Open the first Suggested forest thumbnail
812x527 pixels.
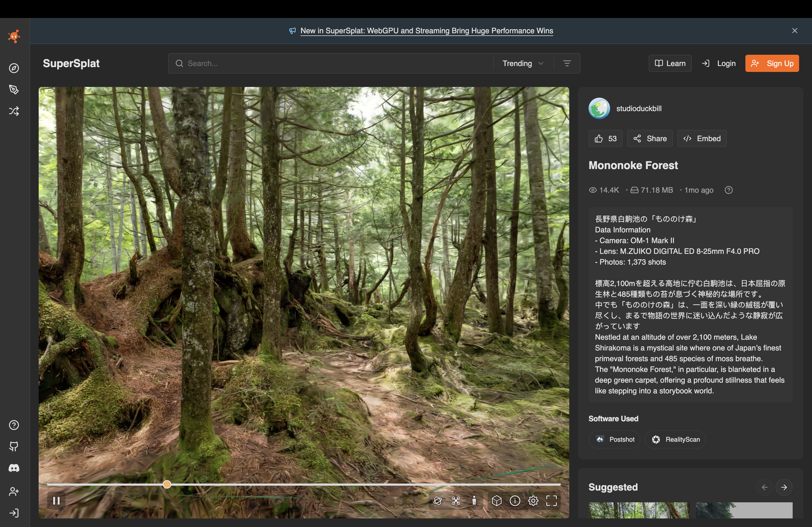639,510
